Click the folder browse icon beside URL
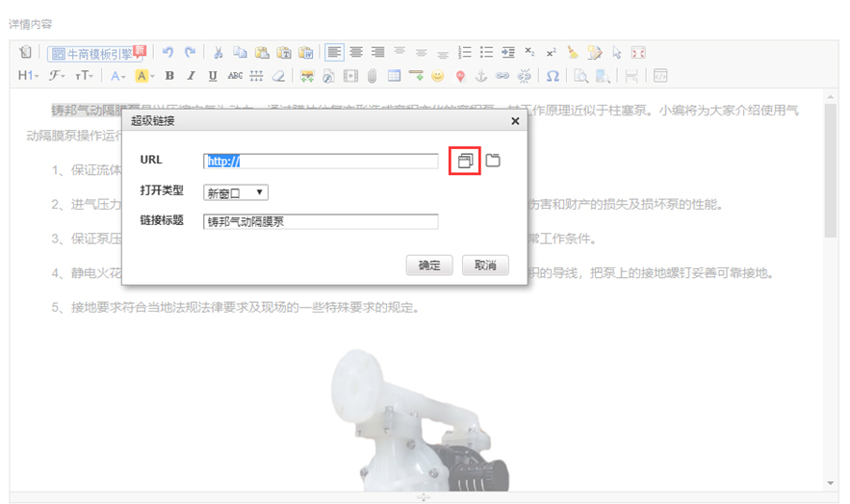 [493, 161]
